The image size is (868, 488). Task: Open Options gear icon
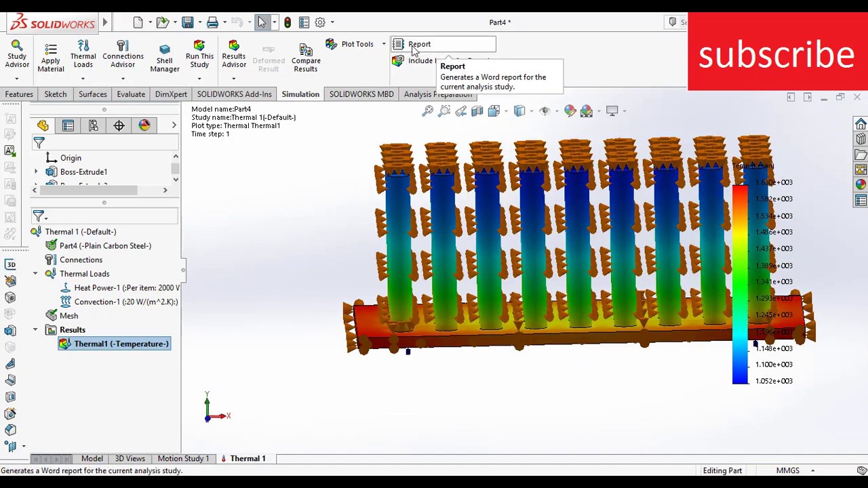click(320, 22)
